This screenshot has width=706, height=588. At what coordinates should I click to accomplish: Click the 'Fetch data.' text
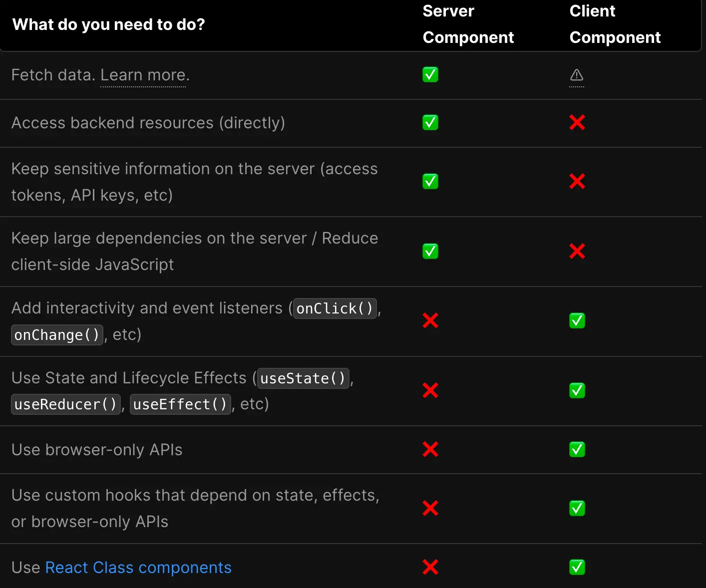pos(53,75)
